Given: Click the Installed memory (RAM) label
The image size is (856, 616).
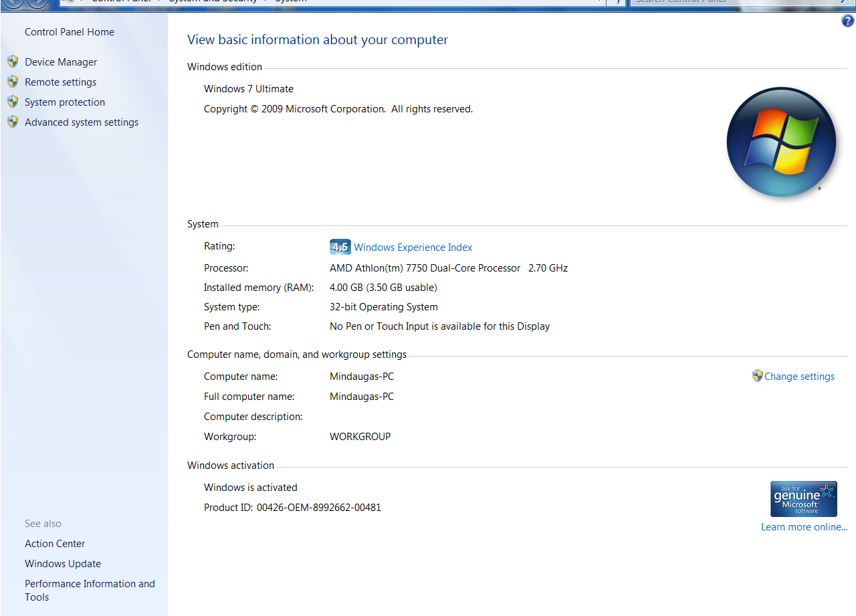Looking at the screenshot, I should (x=259, y=288).
